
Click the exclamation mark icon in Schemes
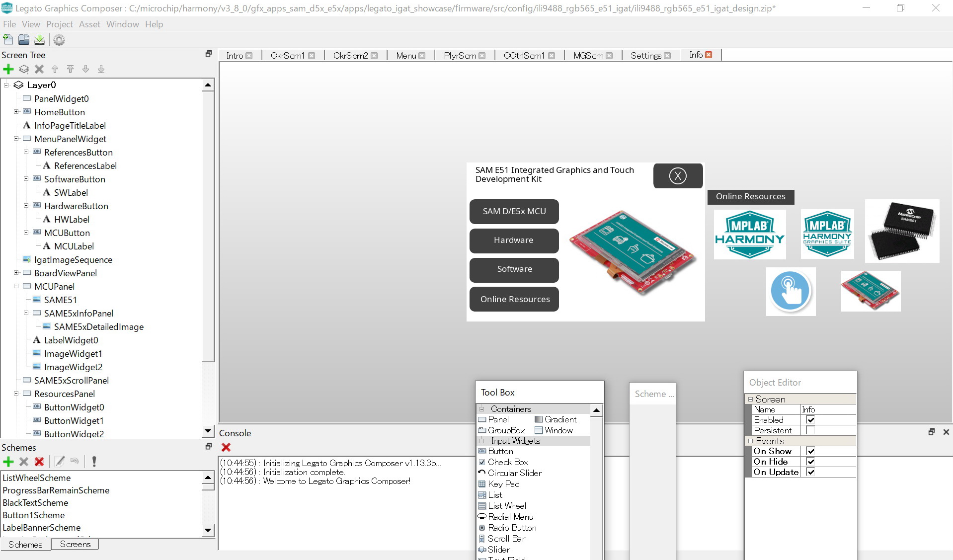(94, 462)
